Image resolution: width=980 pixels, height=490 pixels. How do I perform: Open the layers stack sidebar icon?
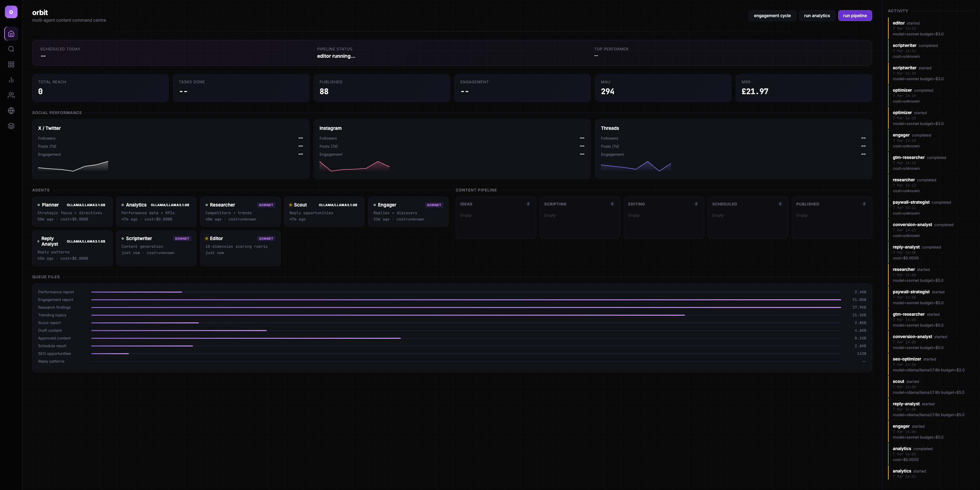pyautogui.click(x=11, y=126)
